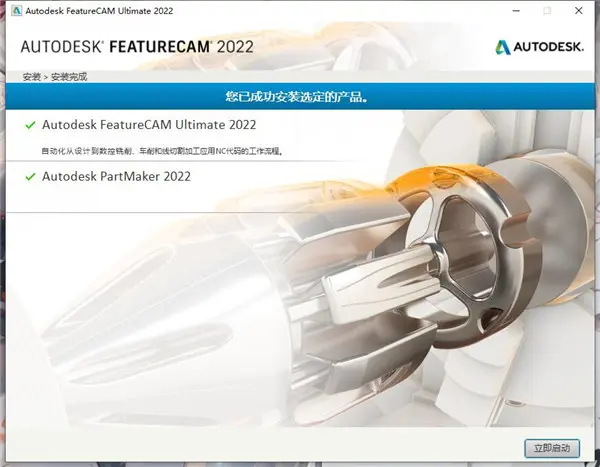This screenshot has height=467, width=600.
Task: Click the 安装 breadcrumb step
Action: [x=31, y=77]
